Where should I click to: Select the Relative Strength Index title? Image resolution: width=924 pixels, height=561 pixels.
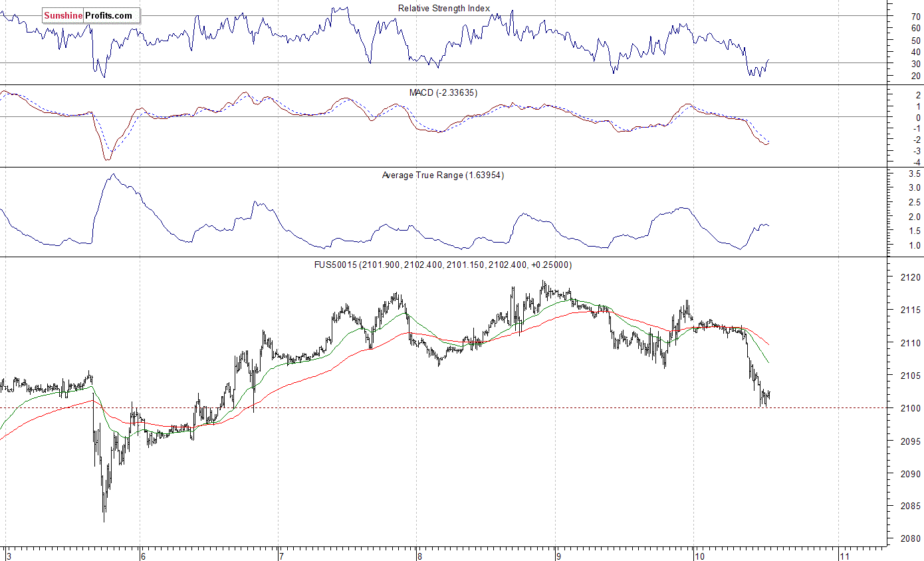(444, 9)
